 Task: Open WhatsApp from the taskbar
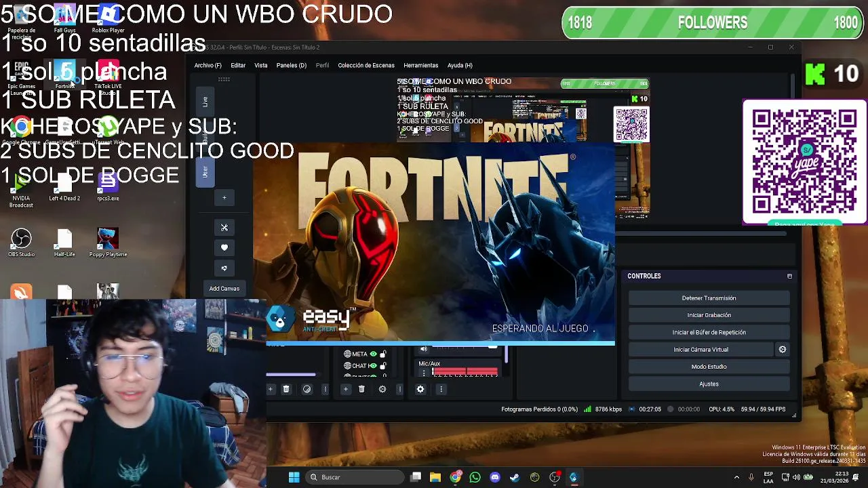(475, 477)
